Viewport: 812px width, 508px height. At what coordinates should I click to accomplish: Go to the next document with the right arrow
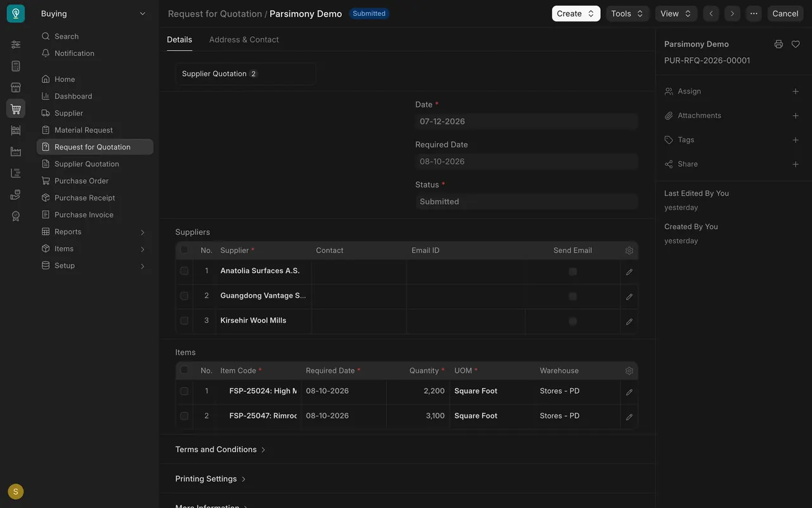(732, 13)
